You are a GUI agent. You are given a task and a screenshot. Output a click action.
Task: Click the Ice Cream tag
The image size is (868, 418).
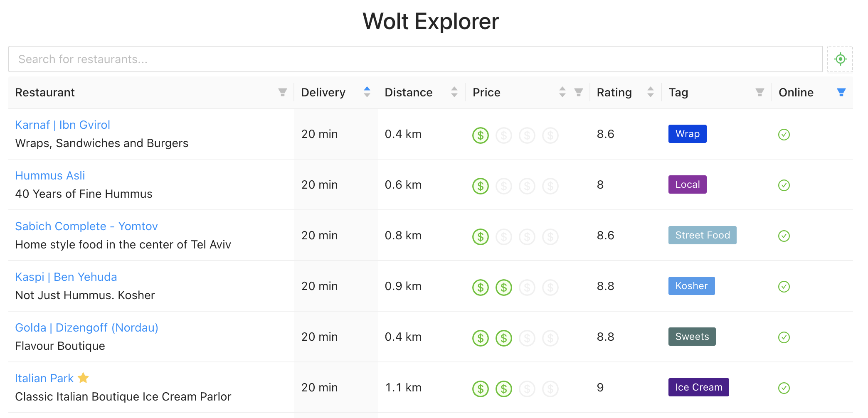click(699, 387)
